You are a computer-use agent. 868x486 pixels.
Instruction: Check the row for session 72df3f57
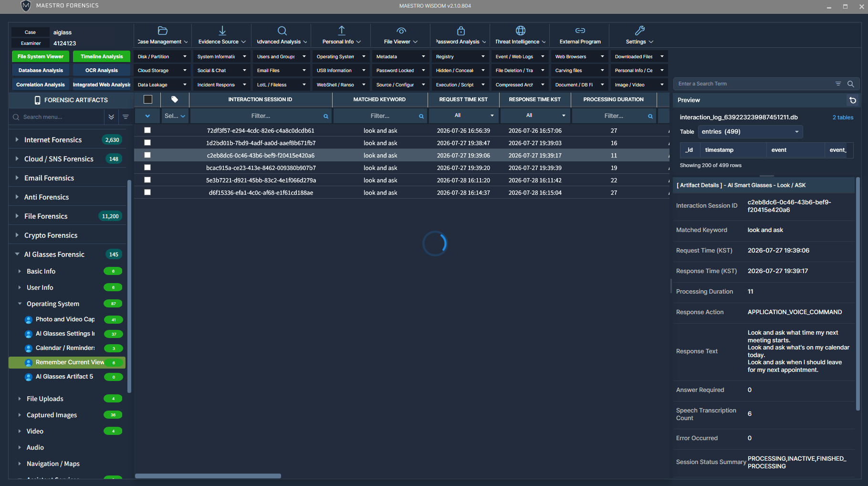pyautogui.click(x=147, y=130)
